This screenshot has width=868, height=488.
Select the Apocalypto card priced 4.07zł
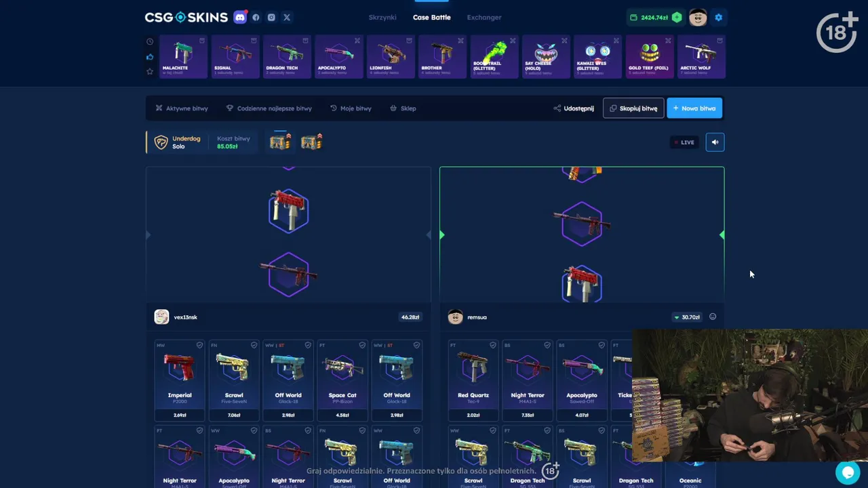point(582,380)
